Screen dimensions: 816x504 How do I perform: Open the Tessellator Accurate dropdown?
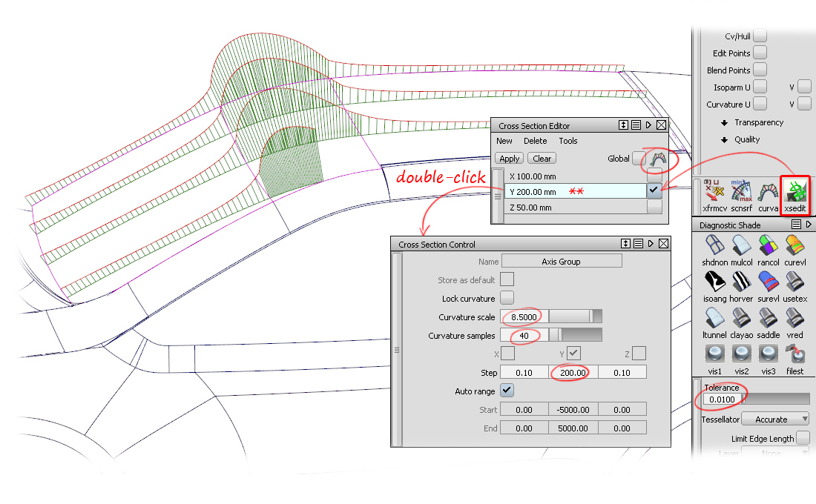774,419
